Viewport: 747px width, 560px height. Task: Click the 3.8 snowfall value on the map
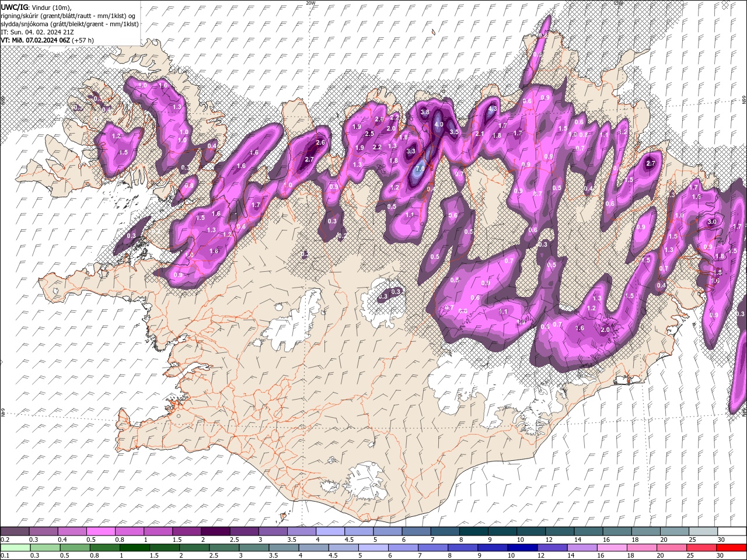[x=425, y=112]
